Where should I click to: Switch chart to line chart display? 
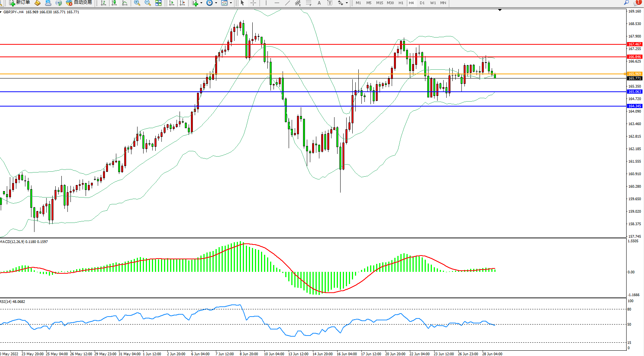click(x=125, y=3)
